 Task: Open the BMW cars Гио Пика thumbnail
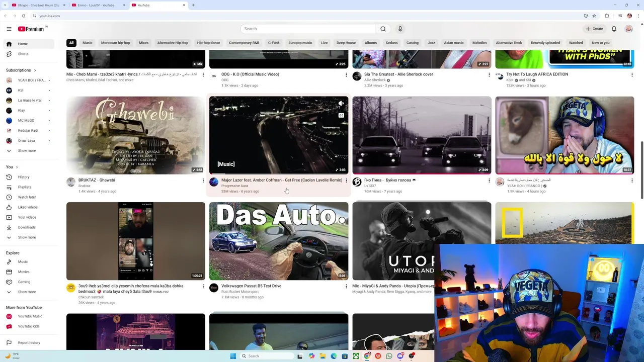422,135
